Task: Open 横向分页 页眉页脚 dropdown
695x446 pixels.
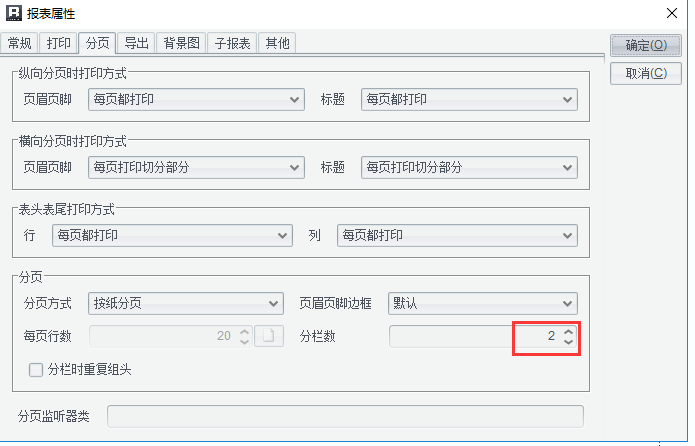Action: [196, 167]
